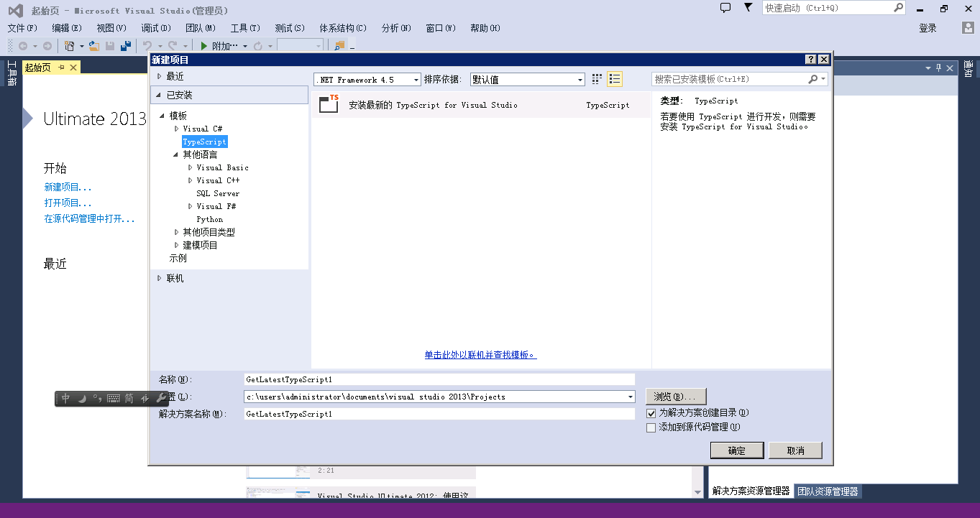This screenshot has width=980, height=518.
Task: Click the search magnifier in template search box
Action: point(813,79)
